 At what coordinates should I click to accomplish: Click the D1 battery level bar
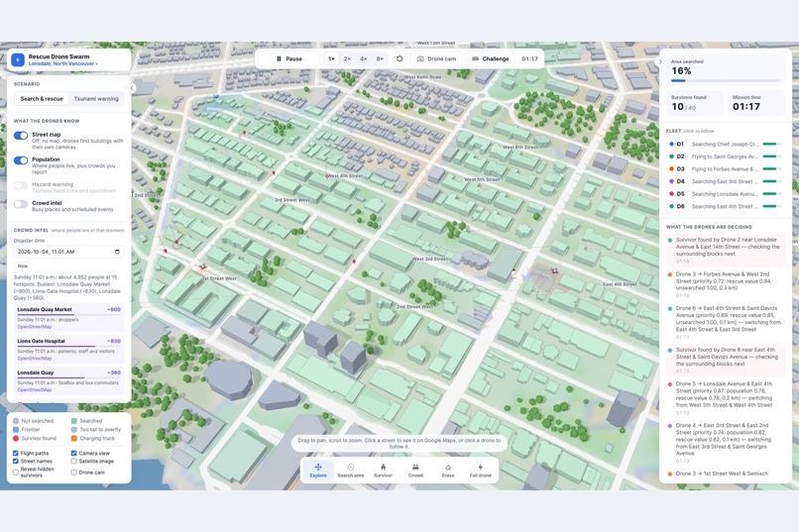772,144
